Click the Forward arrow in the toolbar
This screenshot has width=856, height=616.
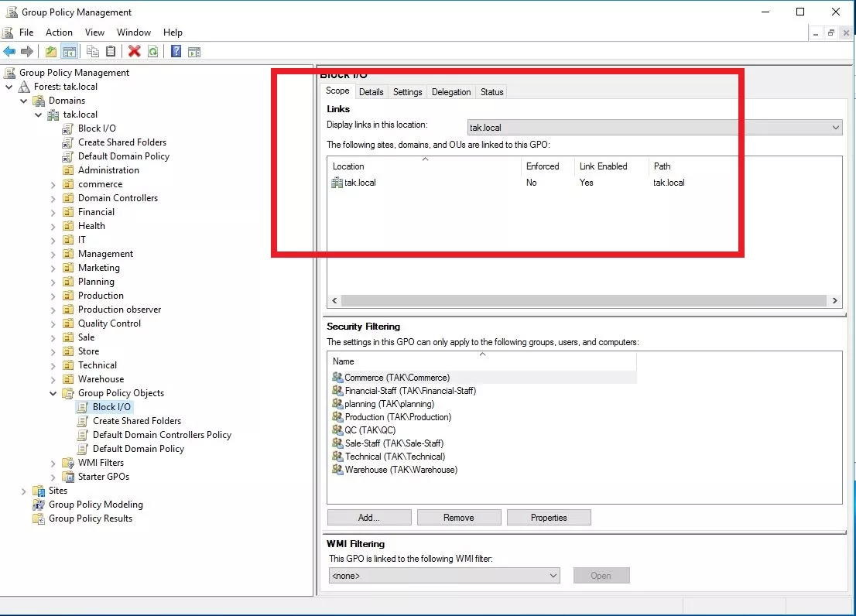pyautogui.click(x=27, y=52)
